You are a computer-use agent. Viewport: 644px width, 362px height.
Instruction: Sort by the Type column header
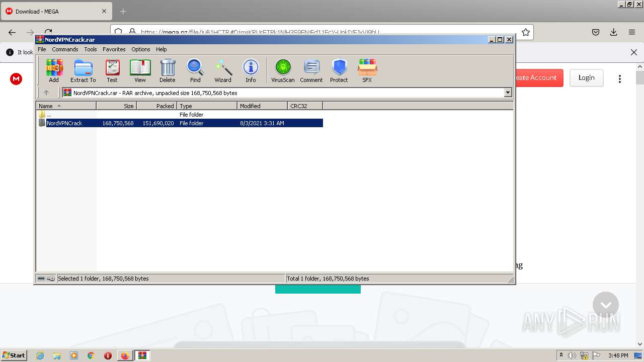click(207, 106)
